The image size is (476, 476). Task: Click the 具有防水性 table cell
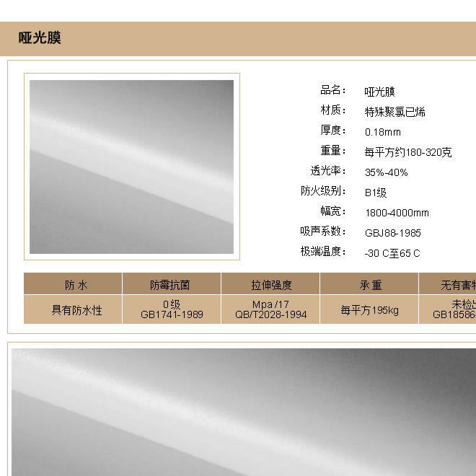click(x=73, y=309)
